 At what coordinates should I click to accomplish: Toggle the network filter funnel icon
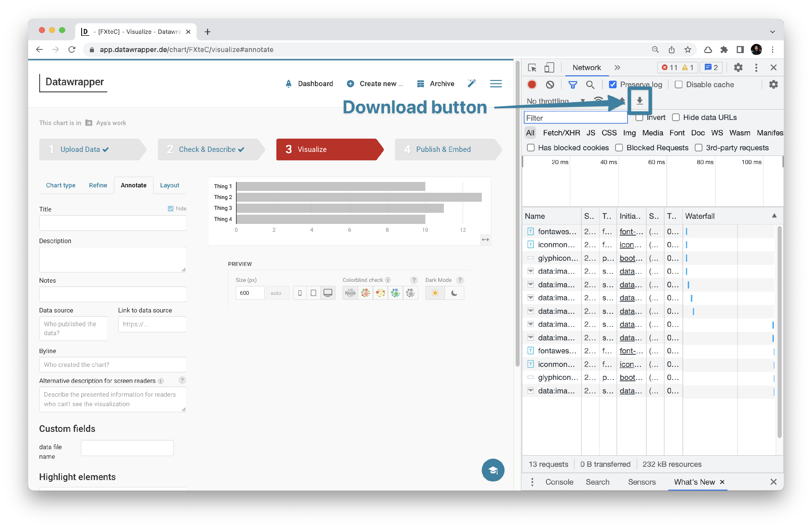click(x=572, y=84)
